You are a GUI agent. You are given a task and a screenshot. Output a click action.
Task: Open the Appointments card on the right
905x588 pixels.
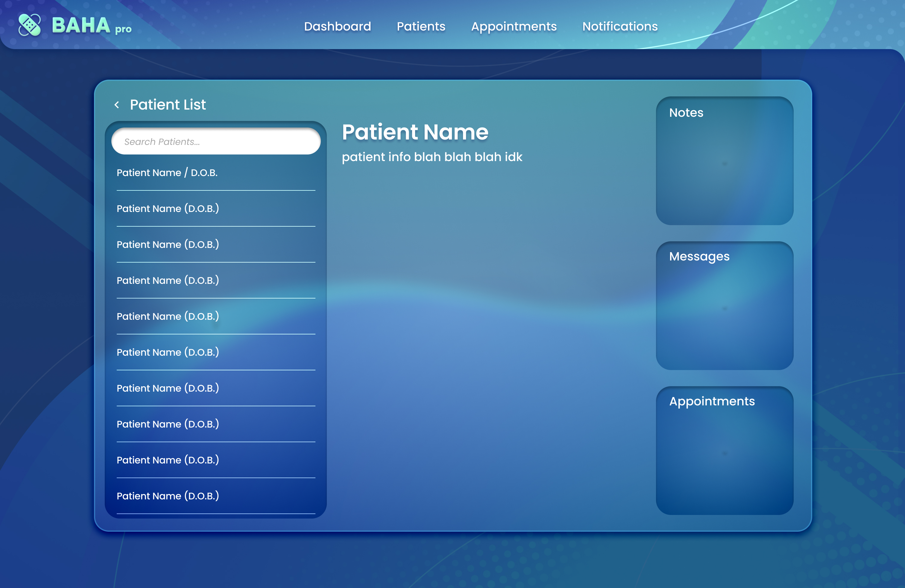point(724,450)
